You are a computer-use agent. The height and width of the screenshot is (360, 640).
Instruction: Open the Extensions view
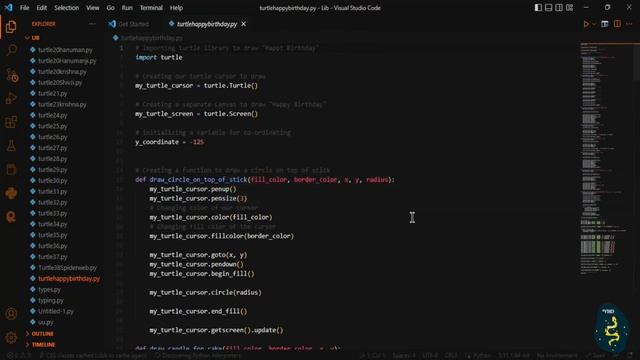pyautogui.click(x=11, y=122)
